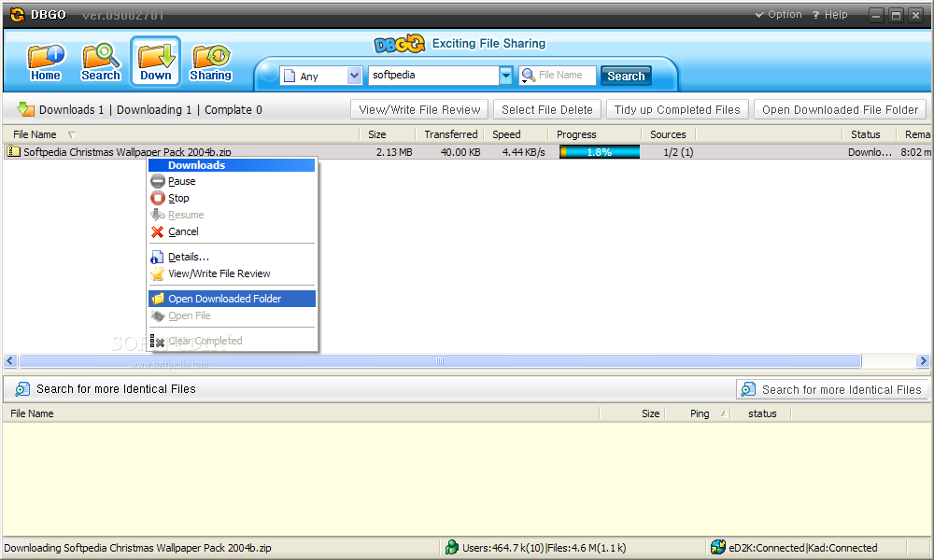Click the Size column header in downloads list

coord(386,134)
